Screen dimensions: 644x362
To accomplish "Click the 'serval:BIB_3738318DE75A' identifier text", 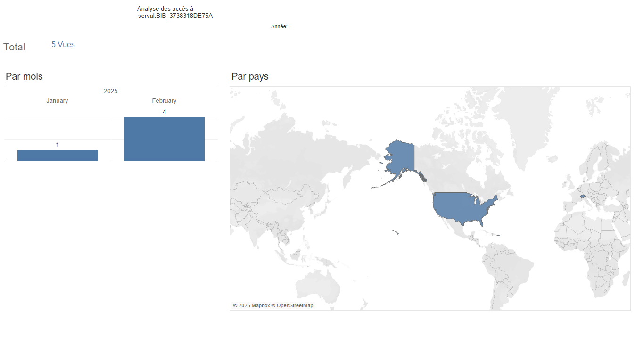I will [x=175, y=16].
